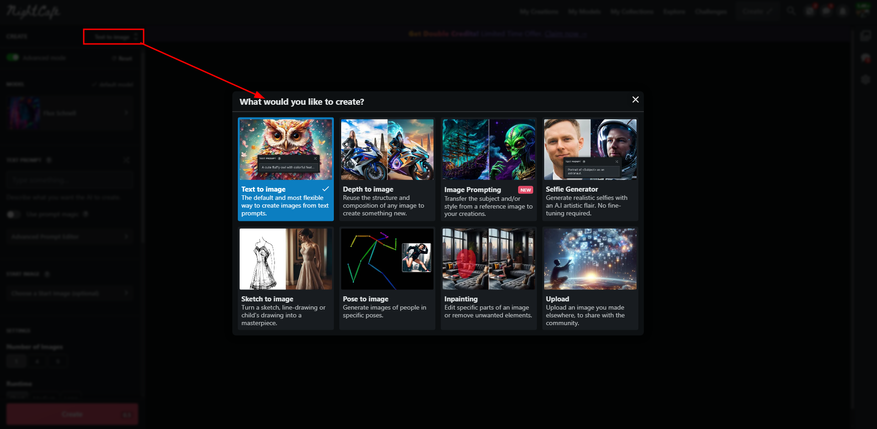Open the Selfie Generator option
This screenshot has height=429, width=877.
(590, 169)
